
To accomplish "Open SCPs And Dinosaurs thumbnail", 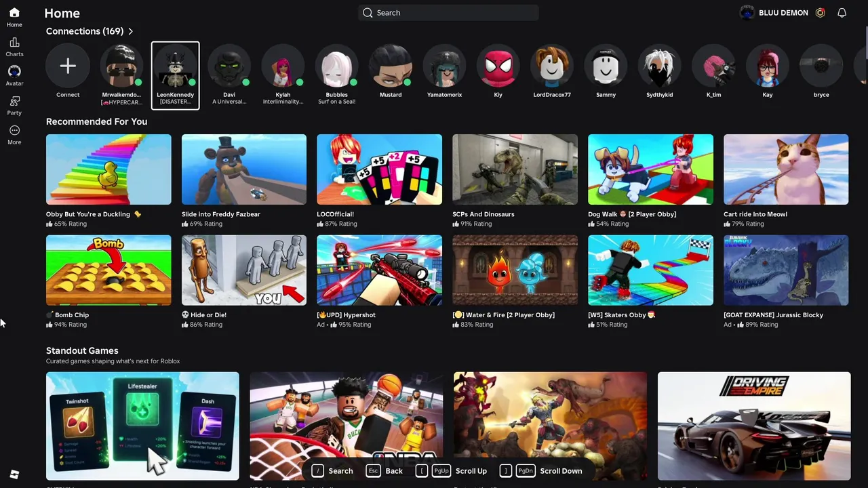I will pos(515,169).
